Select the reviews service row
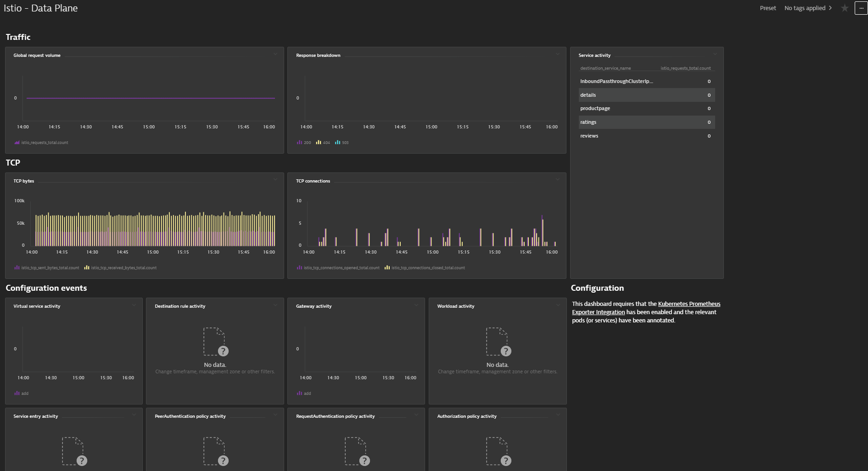 point(646,136)
